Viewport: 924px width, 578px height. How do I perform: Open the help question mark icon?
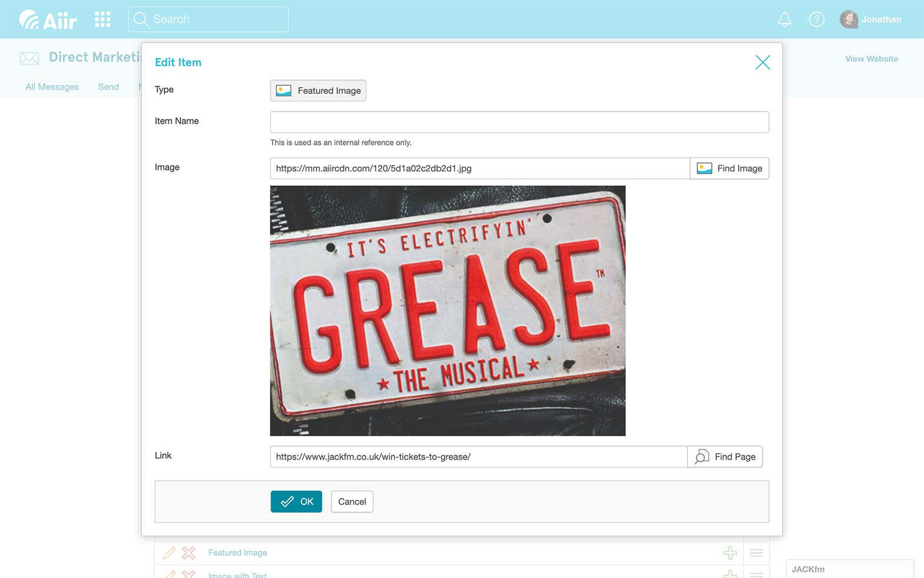[x=816, y=19]
